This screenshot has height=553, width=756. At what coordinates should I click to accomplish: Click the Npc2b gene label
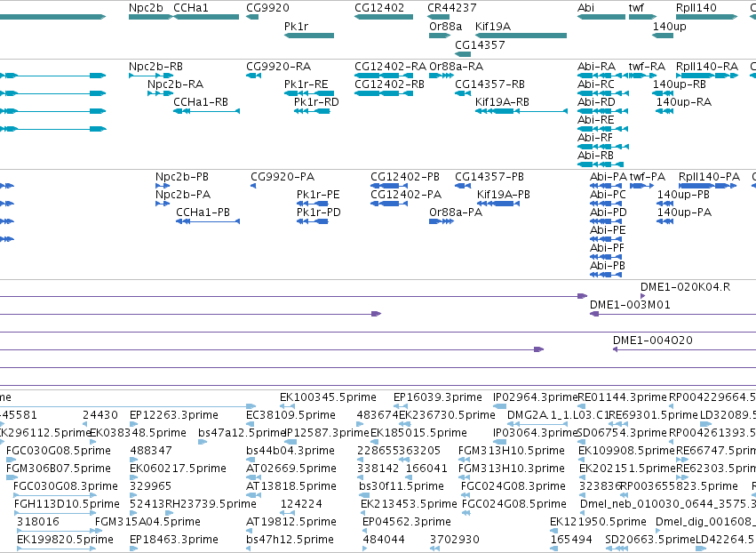tap(146, 8)
